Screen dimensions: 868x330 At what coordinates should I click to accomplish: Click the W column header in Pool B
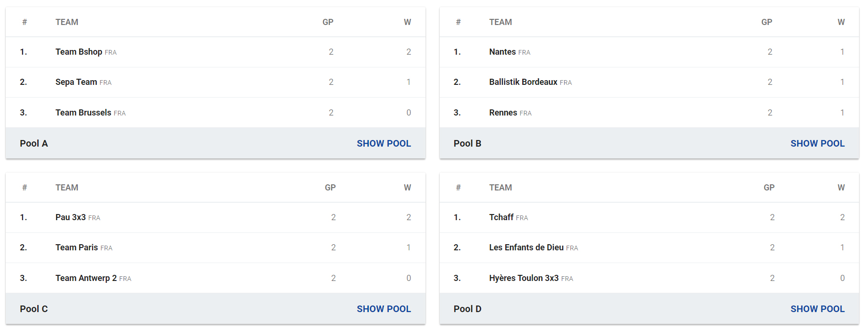(841, 22)
